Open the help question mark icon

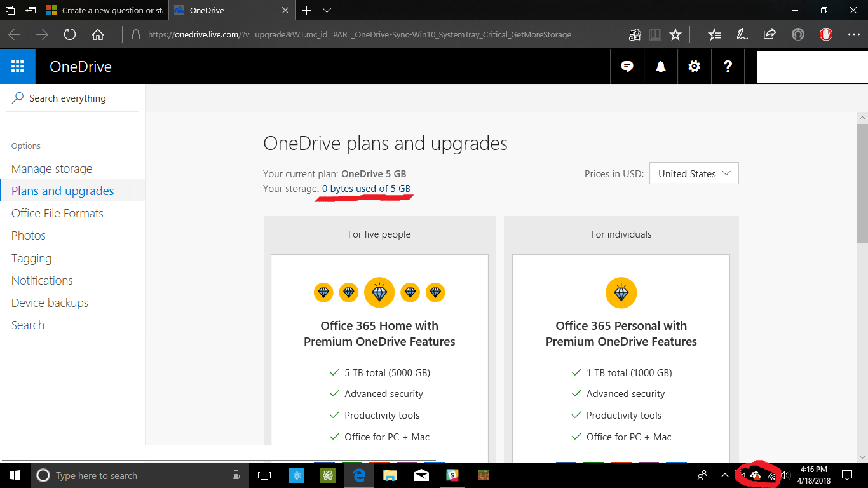tap(728, 66)
